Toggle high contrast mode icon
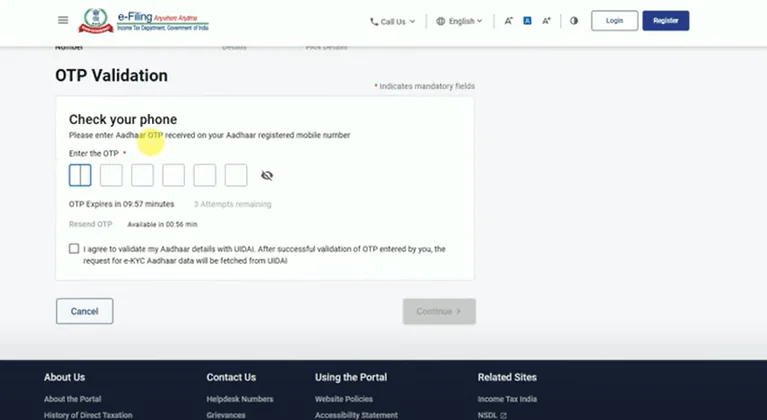This screenshot has height=420, width=767. [x=574, y=21]
